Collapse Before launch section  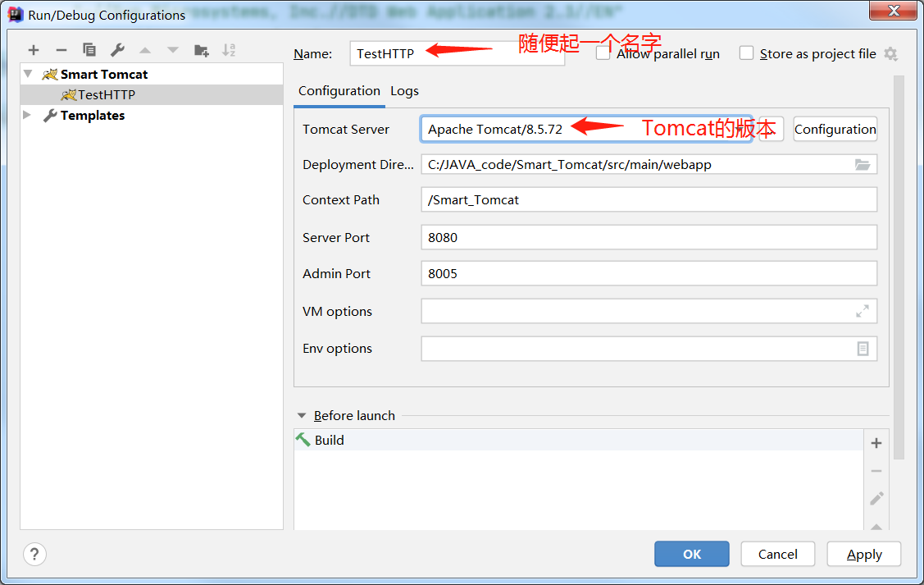coord(302,416)
